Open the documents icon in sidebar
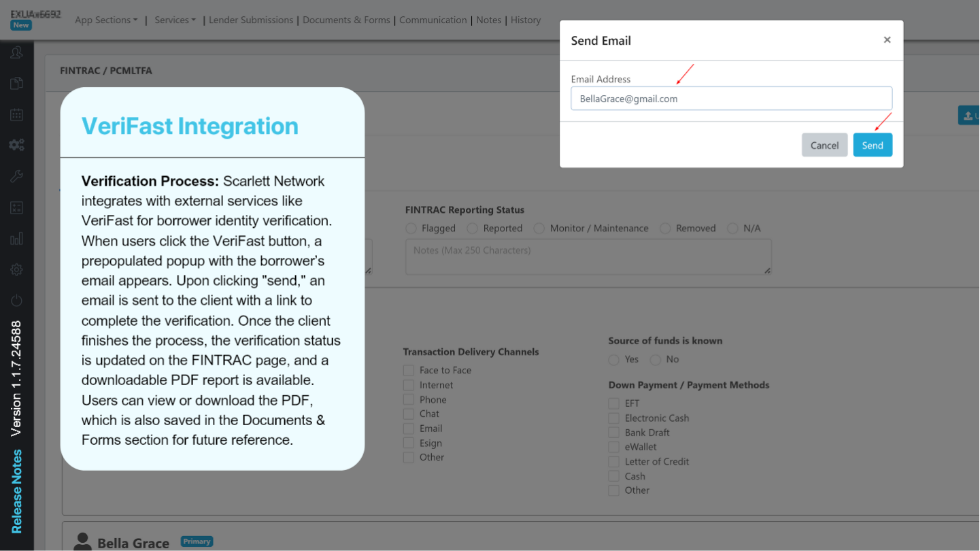 coord(16,84)
